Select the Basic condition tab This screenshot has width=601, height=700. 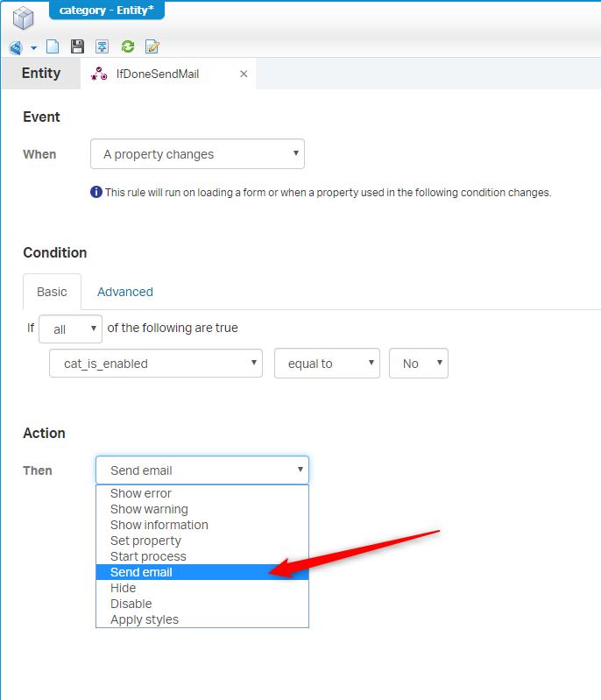point(52,292)
